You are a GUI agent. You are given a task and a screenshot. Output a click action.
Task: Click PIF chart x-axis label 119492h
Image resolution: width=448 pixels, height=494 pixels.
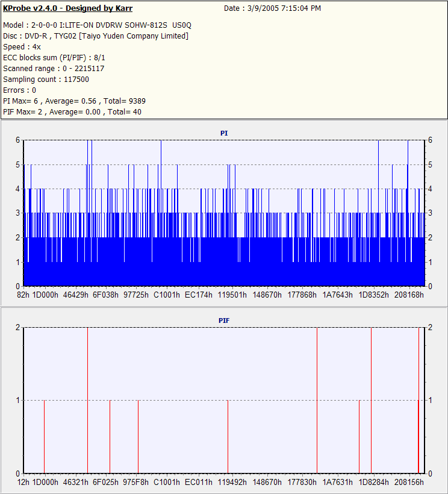(232, 483)
